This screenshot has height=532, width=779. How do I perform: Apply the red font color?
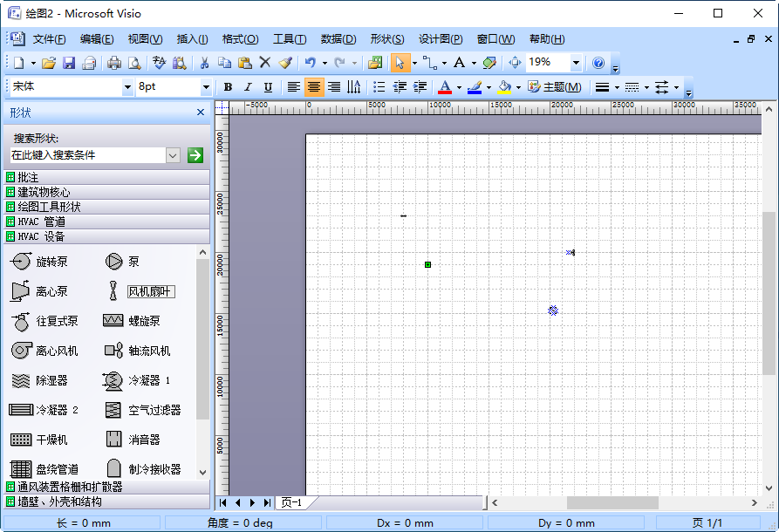click(445, 87)
